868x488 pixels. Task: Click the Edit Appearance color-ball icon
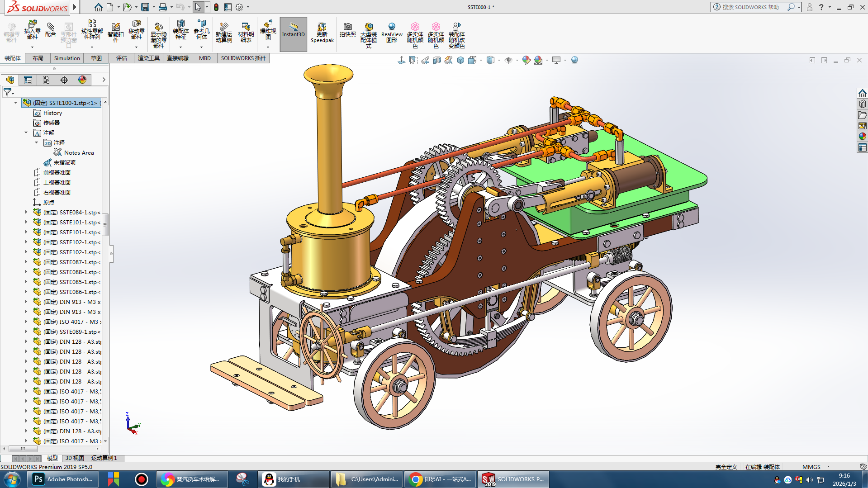[526, 60]
